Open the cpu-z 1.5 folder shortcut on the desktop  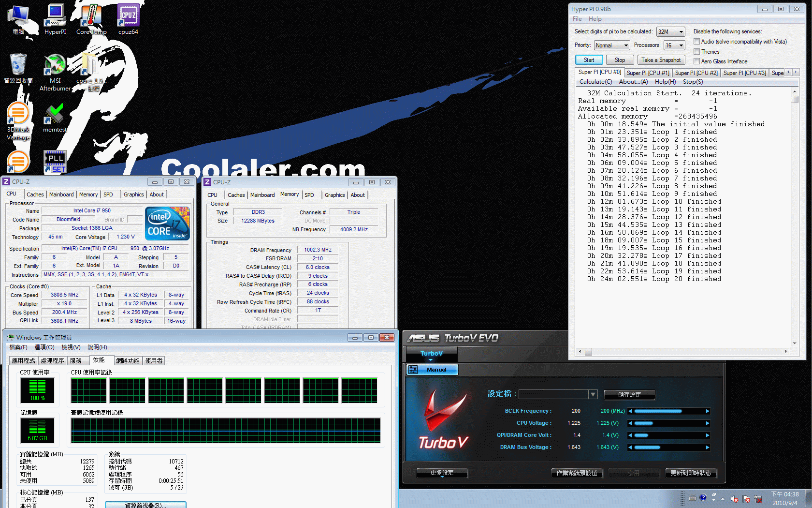90,72
